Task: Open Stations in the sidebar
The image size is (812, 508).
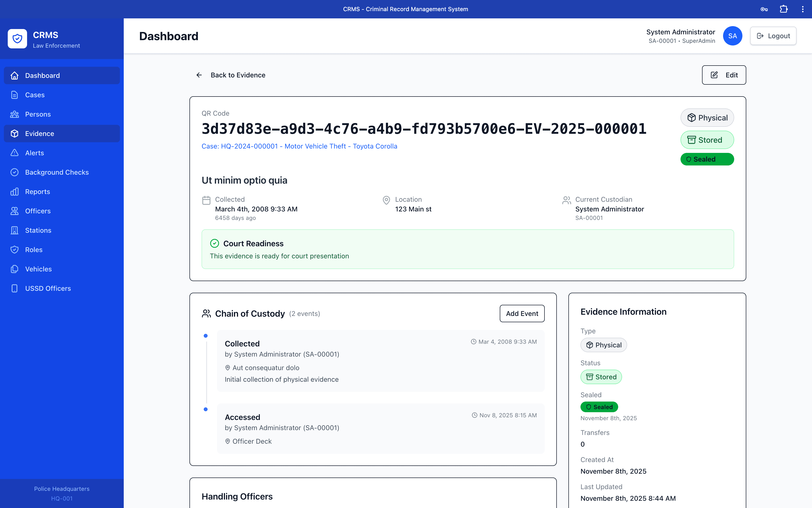Action: pos(62,231)
